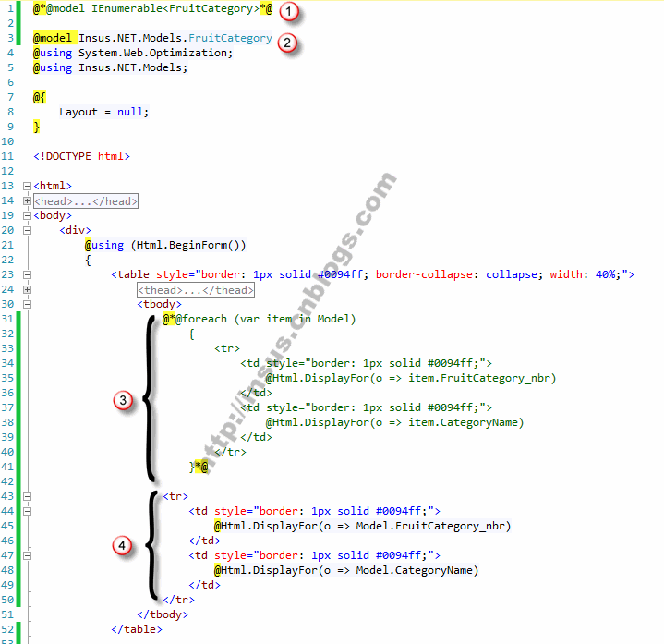Click the collapsed <thead>...</thead> region box

[x=196, y=290]
